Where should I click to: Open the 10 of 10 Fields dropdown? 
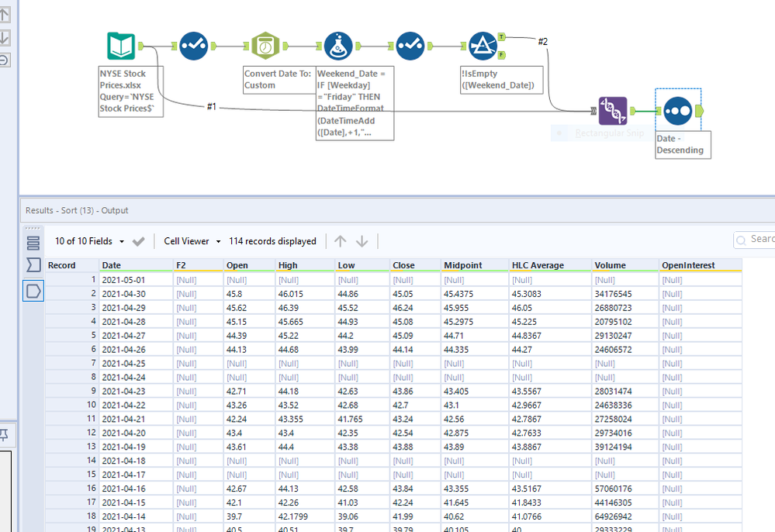(89, 241)
